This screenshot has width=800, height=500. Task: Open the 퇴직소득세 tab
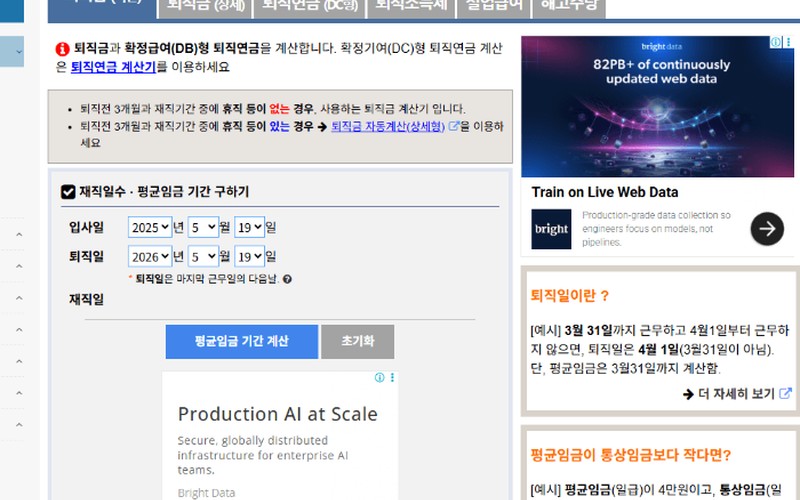point(411,7)
